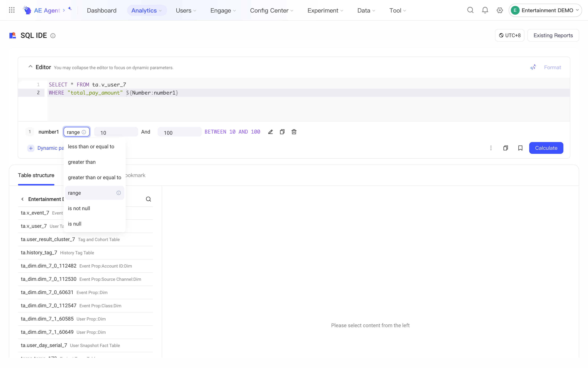Expand the Config Center menu

click(x=272, y=10)
